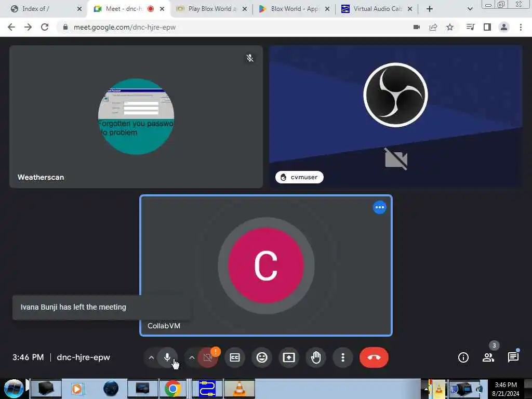Viewport: 532px width, 399px height.
Task: Expand audio settings arrow beside microphone
Action: (151, 357)
